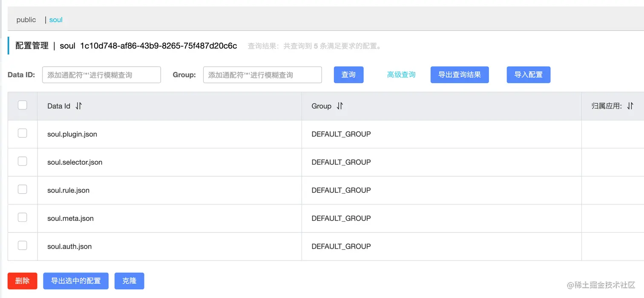
Task: Switch to the public namespace tab
Action: 26,20
